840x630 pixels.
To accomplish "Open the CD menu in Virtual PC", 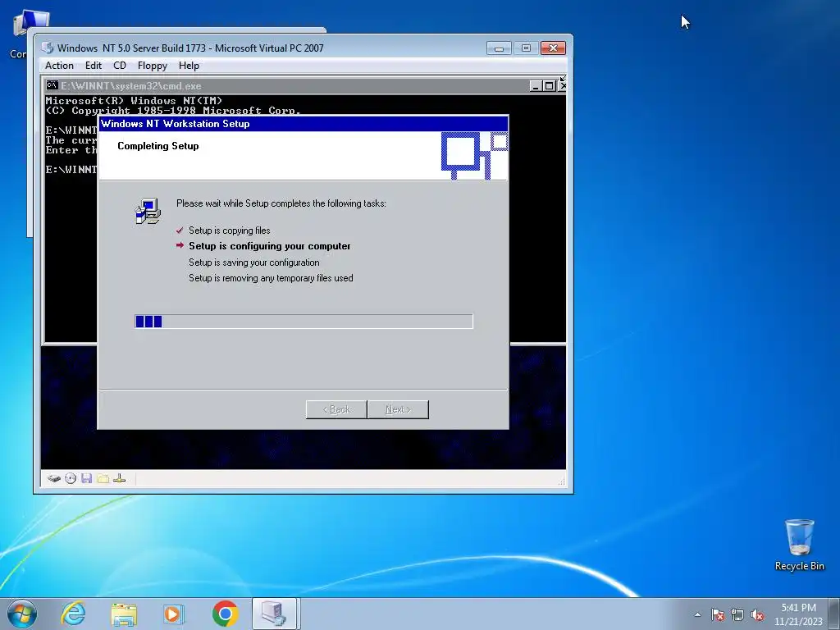I will point(120,66).
